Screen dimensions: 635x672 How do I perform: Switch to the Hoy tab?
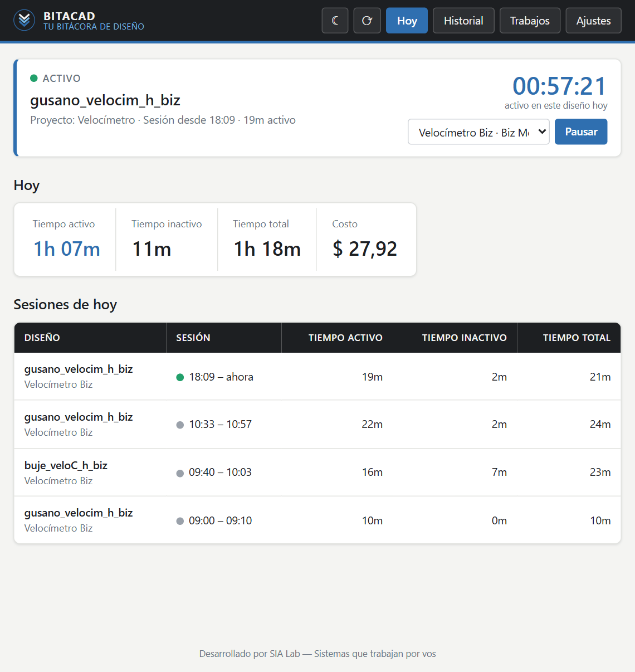pos(407,21)
